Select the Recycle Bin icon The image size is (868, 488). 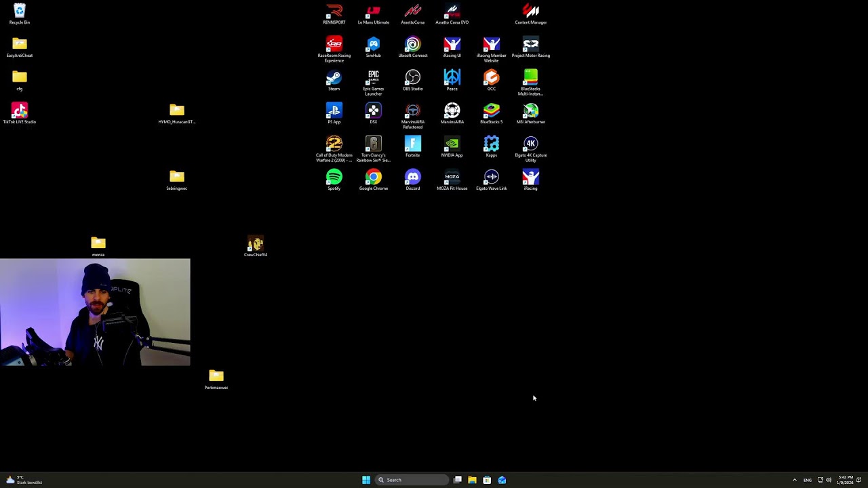click(19, 14)
